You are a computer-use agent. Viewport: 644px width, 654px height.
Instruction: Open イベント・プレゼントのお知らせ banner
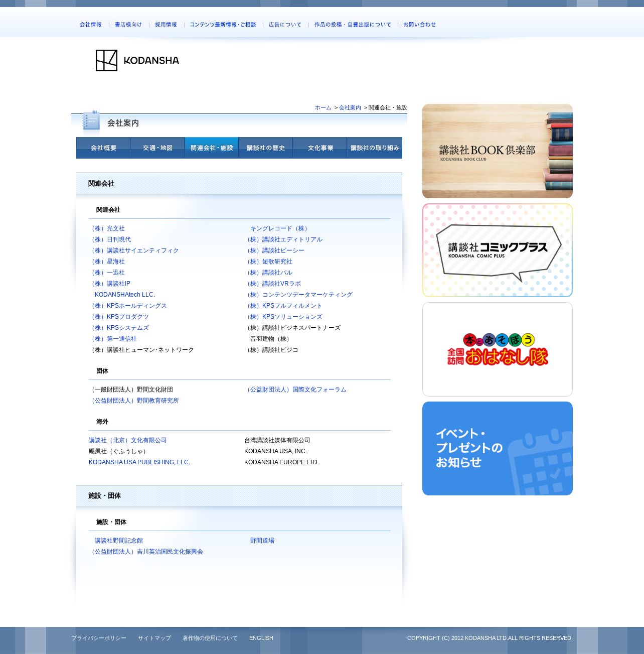coord(498,448)
